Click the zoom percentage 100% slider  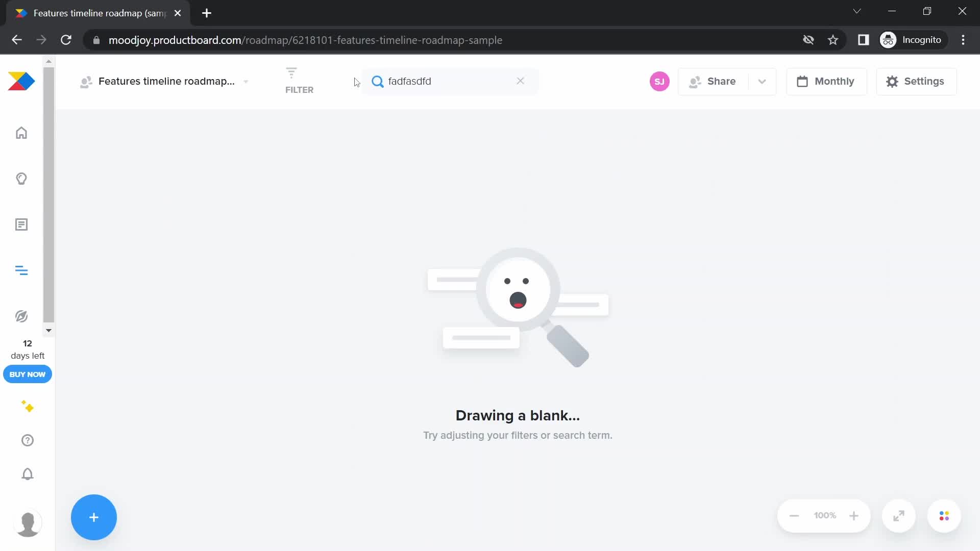(x=824, y=516)
